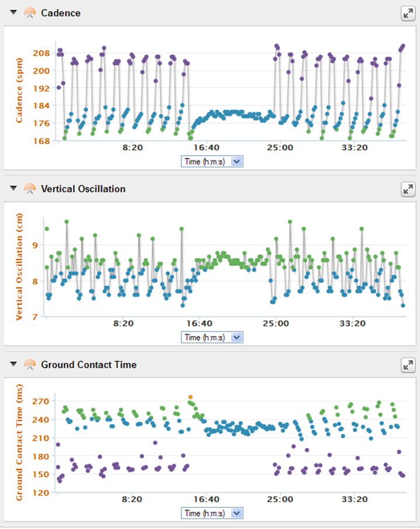The width and height of the screenshot is (420, 529).
Task: Click the Vertical Oscillation panel title
Action: [x=83, y=188]
